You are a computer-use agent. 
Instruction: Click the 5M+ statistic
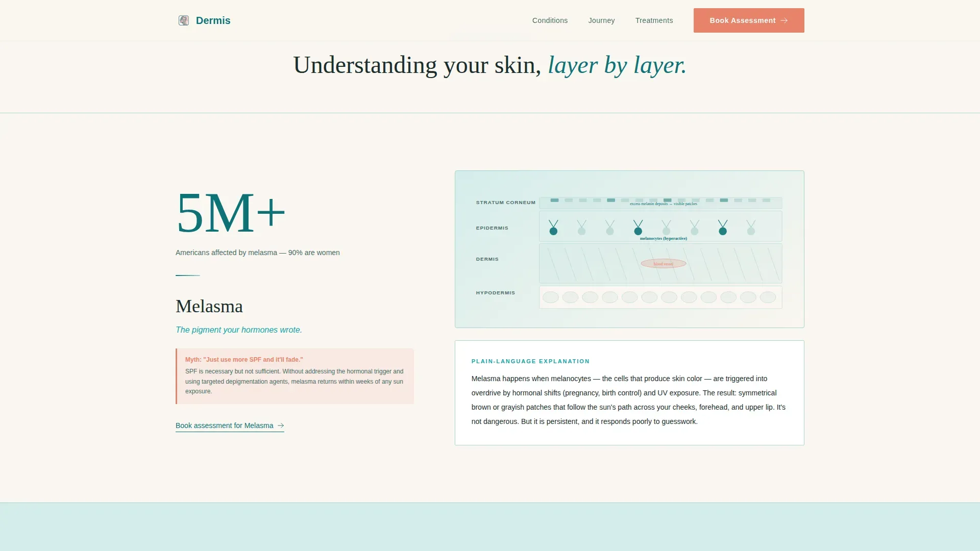(231, 212)
